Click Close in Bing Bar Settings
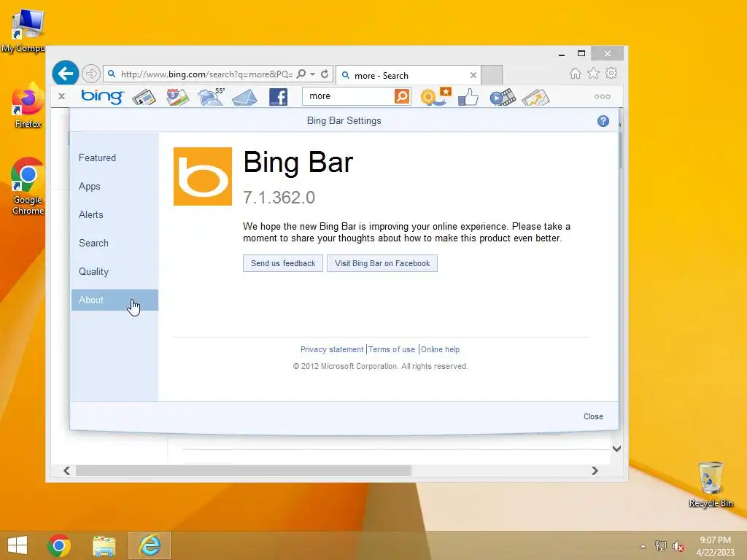 pyautogui.click(x=593, y=416)
